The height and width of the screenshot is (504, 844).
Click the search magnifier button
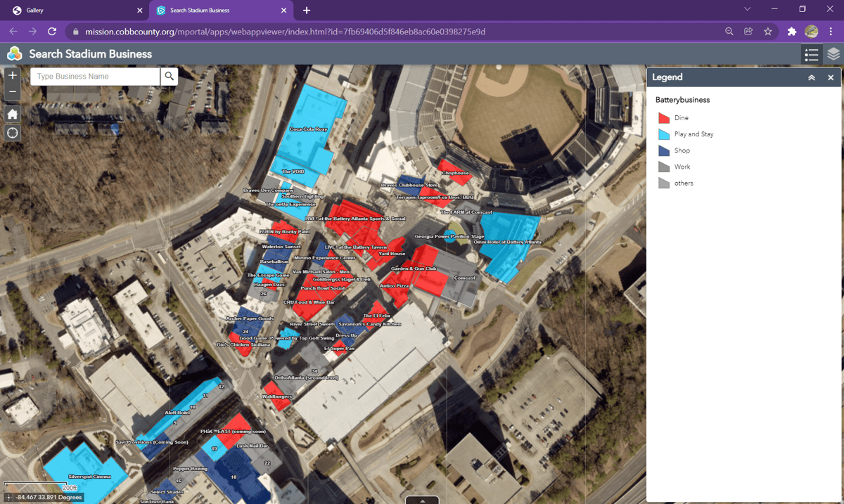[169, 77]
